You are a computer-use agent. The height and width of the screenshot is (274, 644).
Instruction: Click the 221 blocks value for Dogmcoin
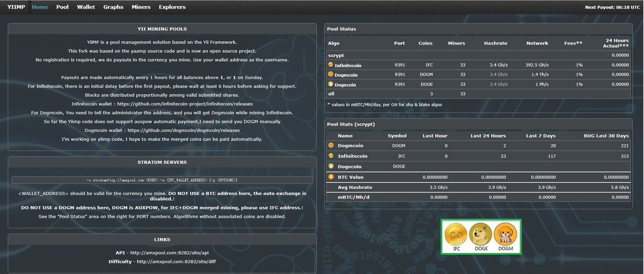625,145
